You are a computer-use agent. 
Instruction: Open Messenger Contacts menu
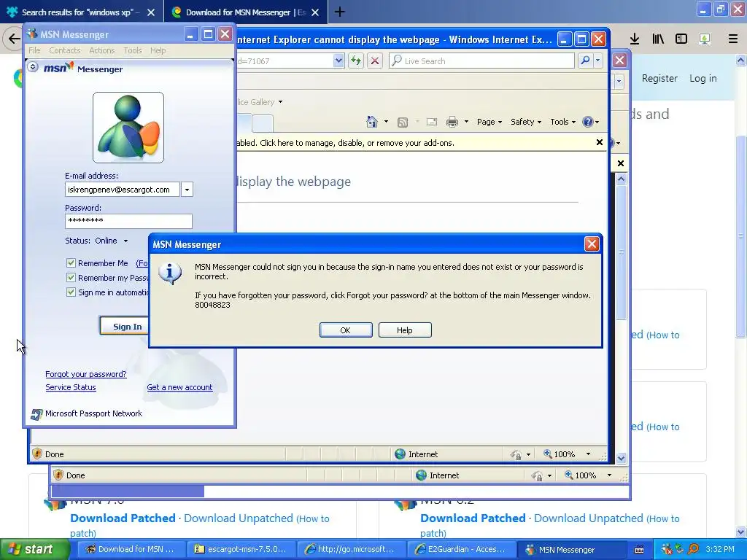click(x=64, y=50)
